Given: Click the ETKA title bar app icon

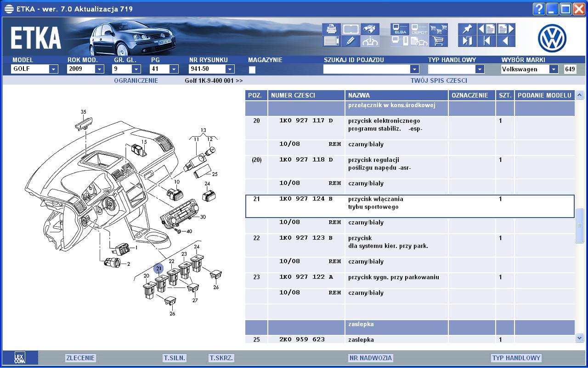Looking at the screenshot, I should (x=9, y=9).
